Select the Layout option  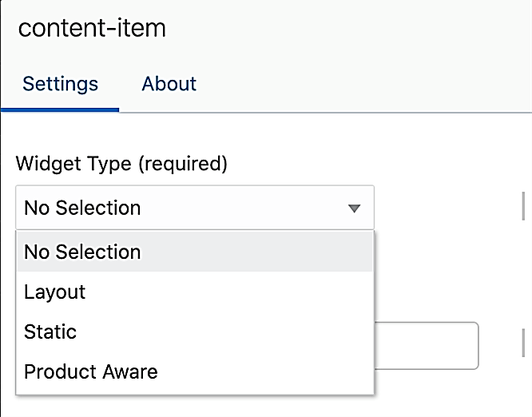(x=54, y=292)
